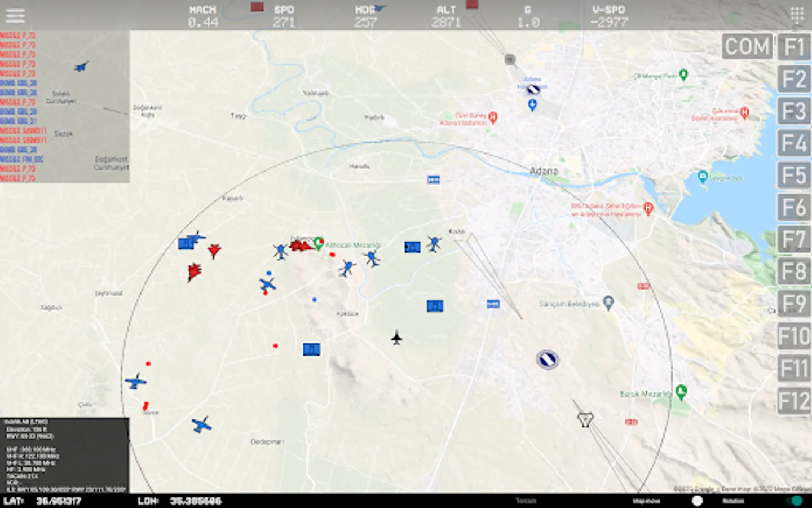Click the teal pin by the lake
Viewport: 812px width, 508px height.
point(702,176)
